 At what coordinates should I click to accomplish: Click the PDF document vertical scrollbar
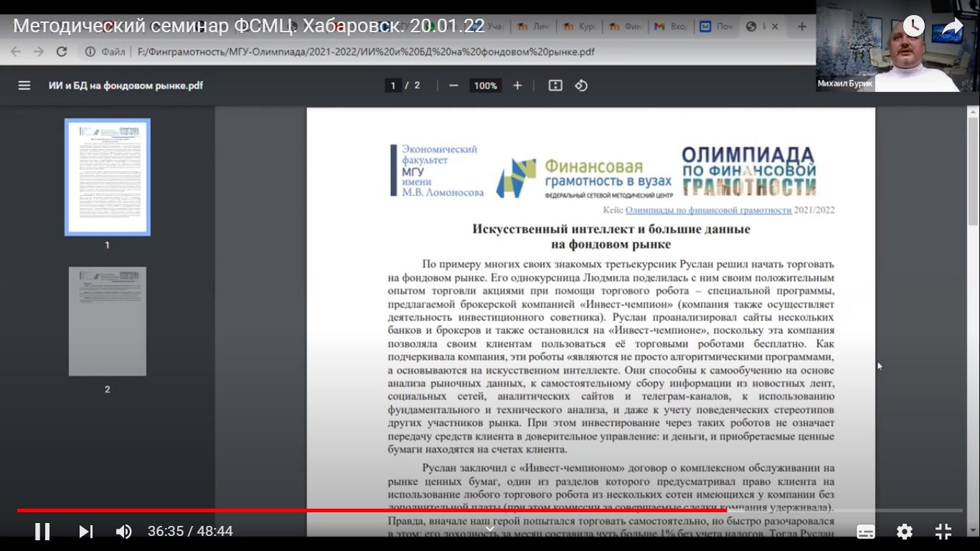[974, 172]
